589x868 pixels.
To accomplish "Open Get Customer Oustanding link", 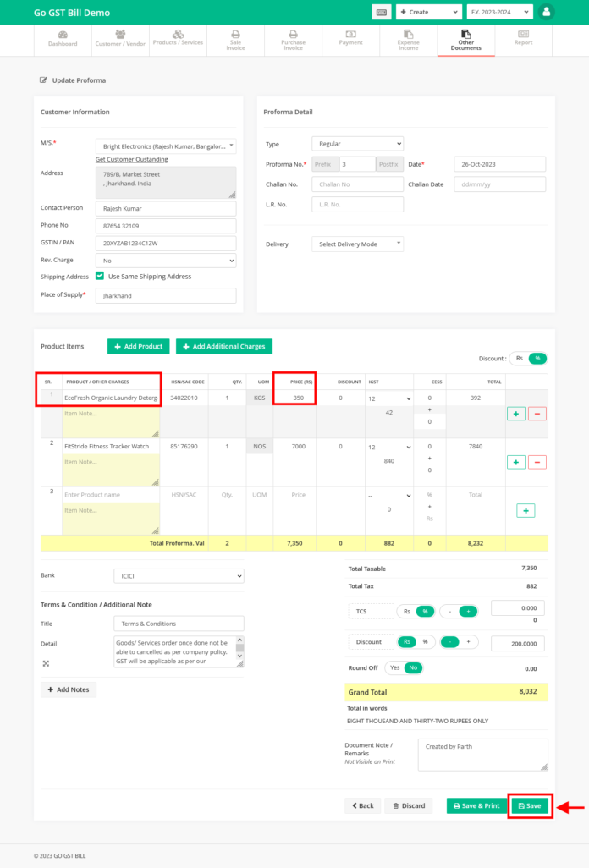I will pyautogui.click(x=131, y=159).
